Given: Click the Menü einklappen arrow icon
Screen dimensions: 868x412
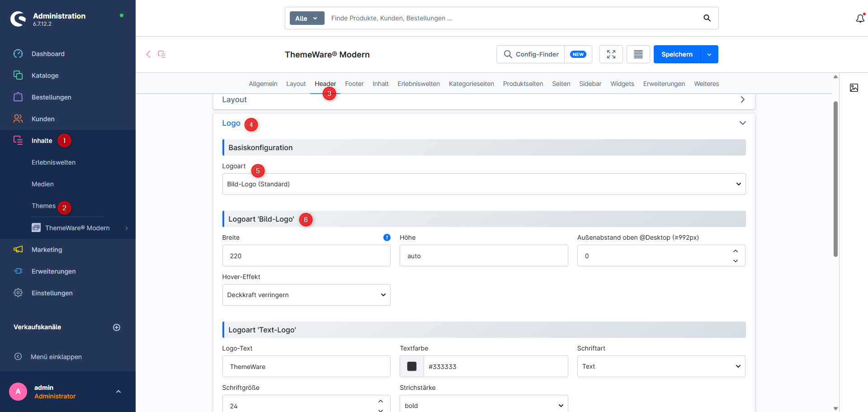Looking at the screenshot, I should [18, 356].
